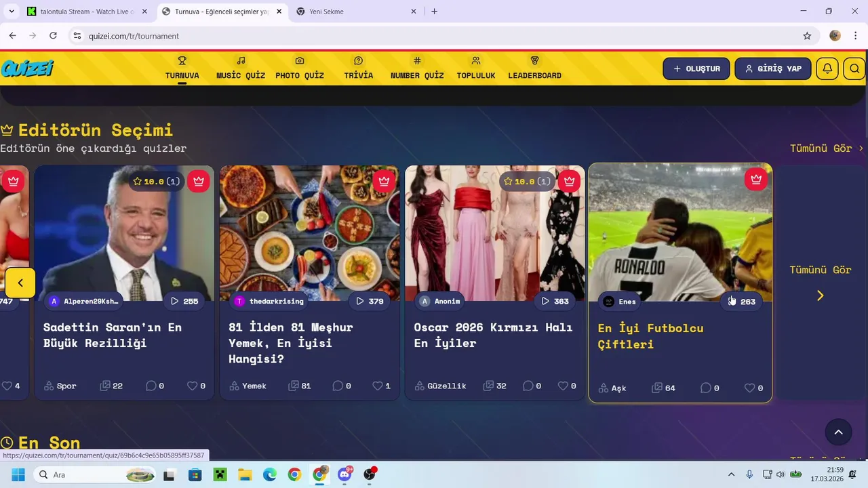
Task: Click the Aşk category tag
Action: [x=612, y=388]
